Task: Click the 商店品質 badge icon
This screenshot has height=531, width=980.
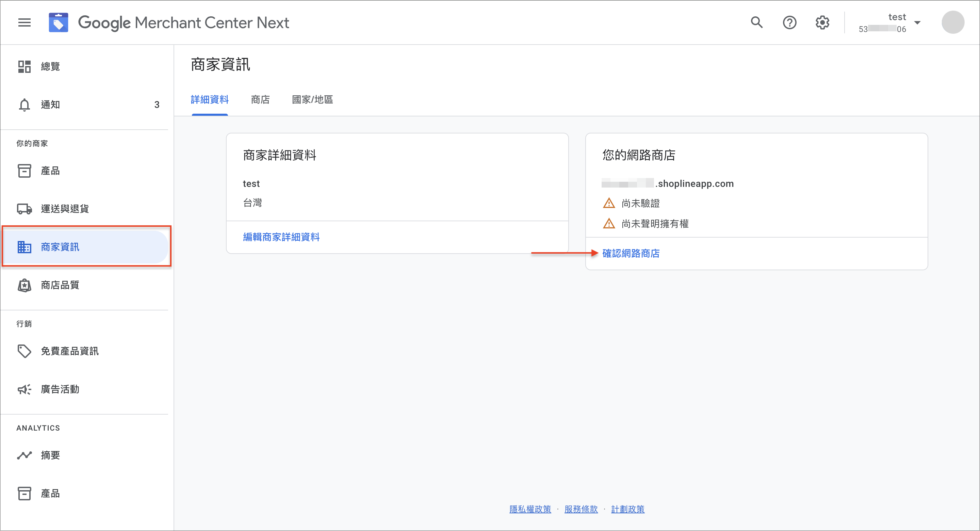Action: 24,285
